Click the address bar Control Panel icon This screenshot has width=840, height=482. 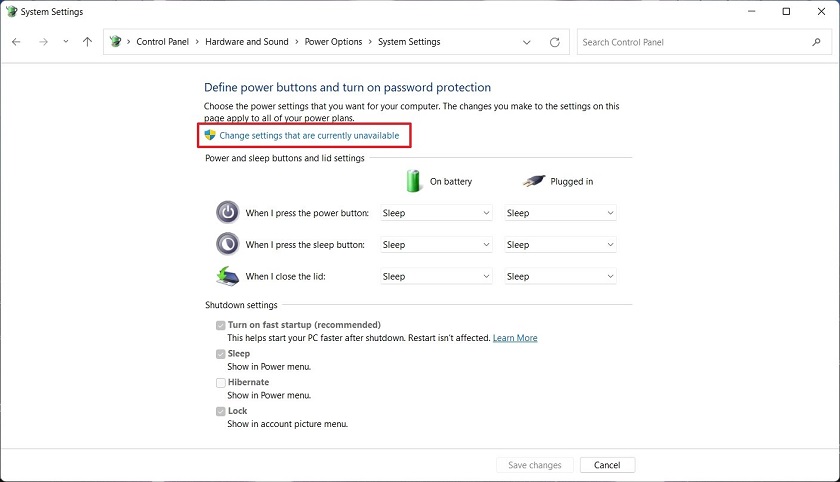click(x=115, y=41)
